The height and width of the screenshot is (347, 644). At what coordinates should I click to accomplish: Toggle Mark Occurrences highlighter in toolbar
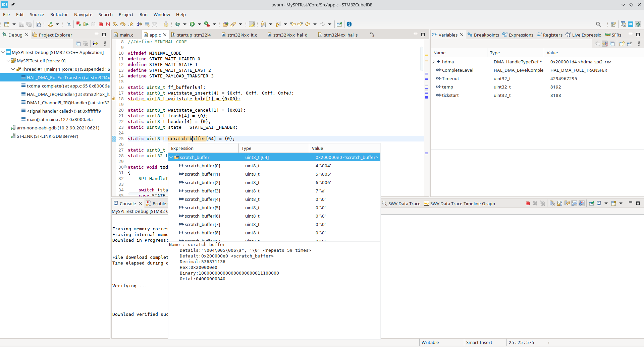252,24
